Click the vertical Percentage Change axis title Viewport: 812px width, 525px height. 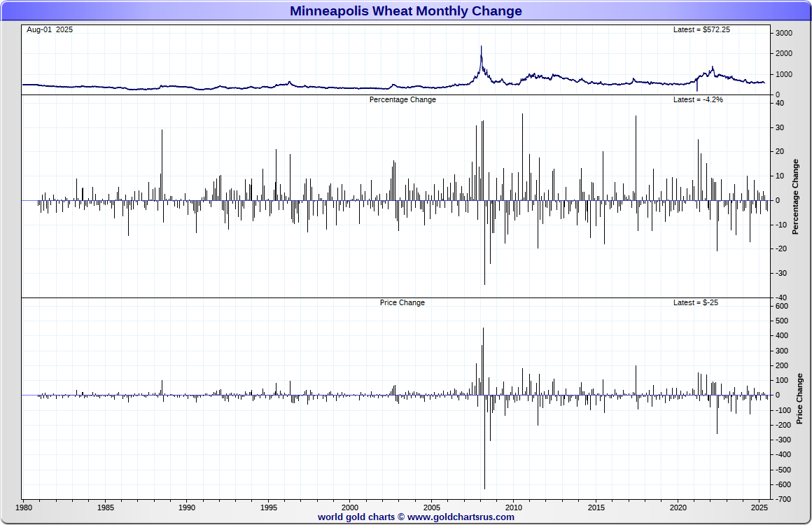pyautogui.click(x=795, y=197)
